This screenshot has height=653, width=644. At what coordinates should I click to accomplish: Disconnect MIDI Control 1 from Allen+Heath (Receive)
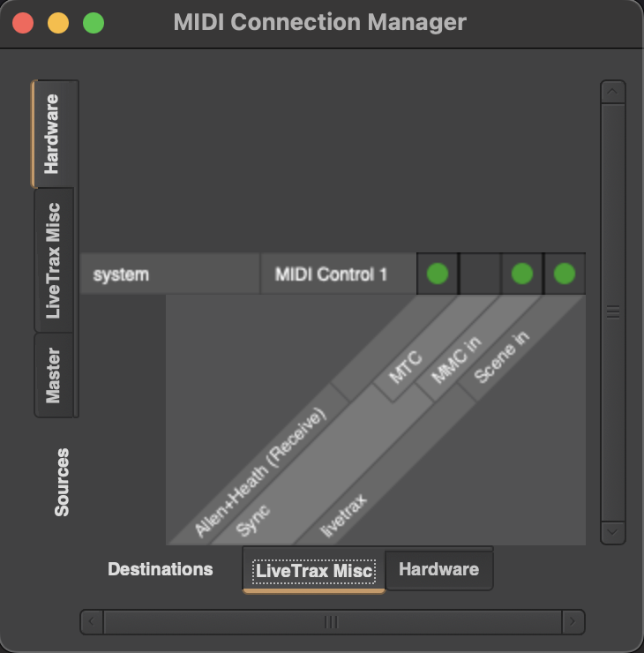point(438,274)
